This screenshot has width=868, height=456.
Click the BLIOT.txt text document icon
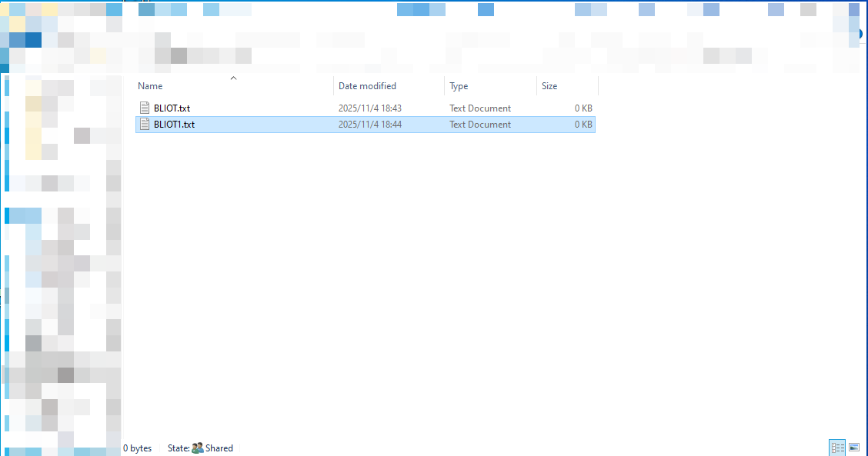tap(144, 108)
